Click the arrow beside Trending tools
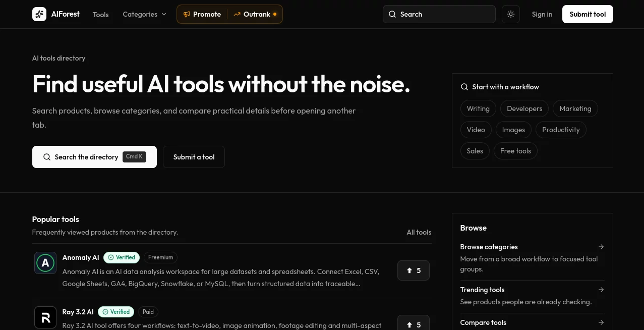 (x=601, y=290)
